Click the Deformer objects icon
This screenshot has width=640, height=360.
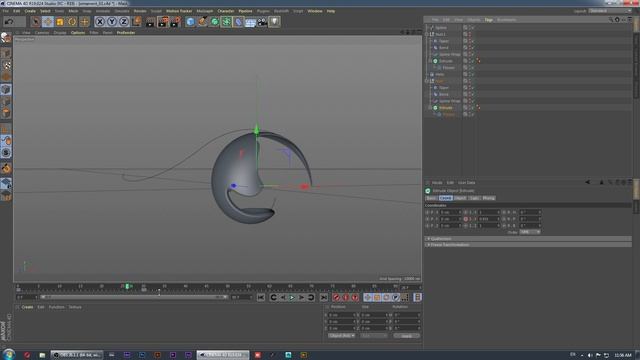pos(238,22)
